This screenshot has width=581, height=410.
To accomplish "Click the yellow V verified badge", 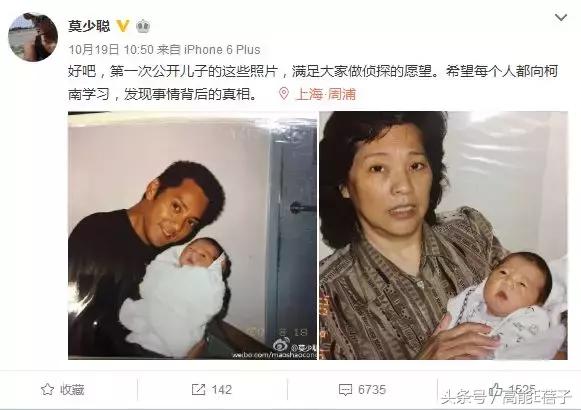I will (123, 26).
